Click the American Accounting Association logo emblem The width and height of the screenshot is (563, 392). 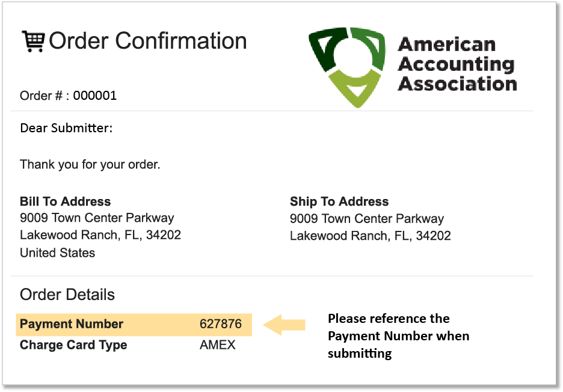[346, 65]
